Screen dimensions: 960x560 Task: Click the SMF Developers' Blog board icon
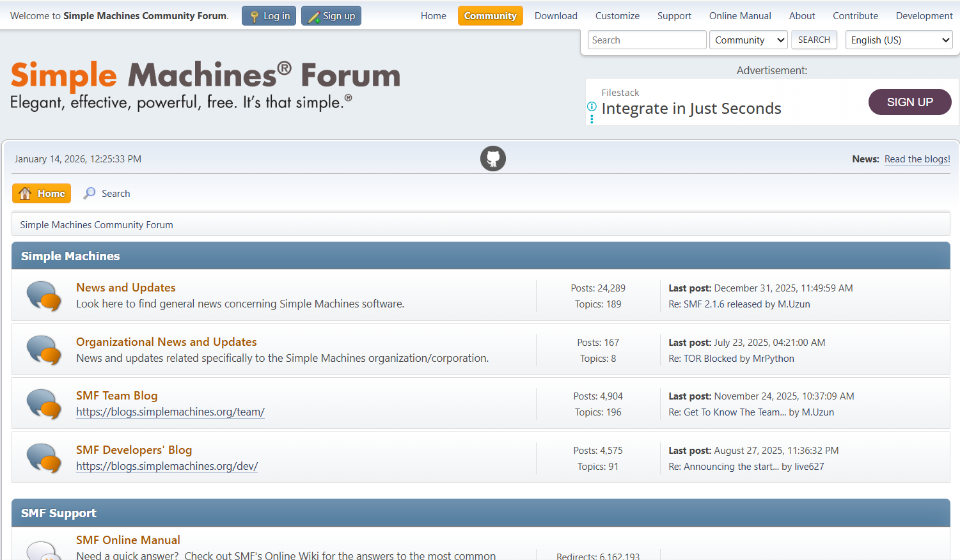tap(43, 458)
